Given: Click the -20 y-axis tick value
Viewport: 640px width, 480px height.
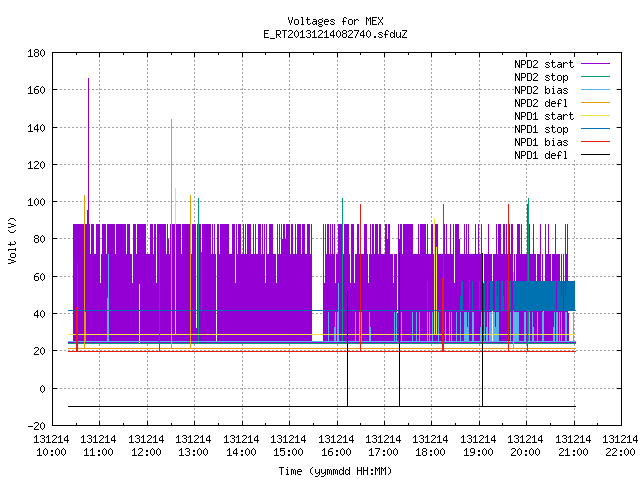Looking at the screenshot, I should coord(36,426).
